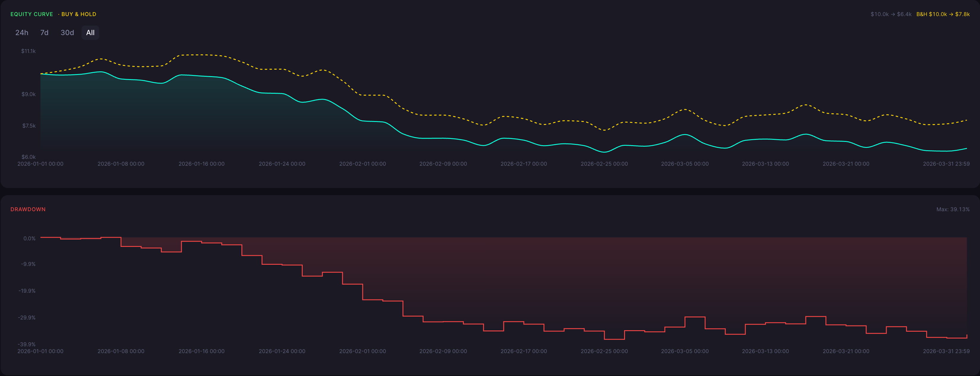Click 2026-03-05 00:00 on the equity chart axis
Image resolution: width=980 pixels, height=376 pixels.
[x=685, y=164]
